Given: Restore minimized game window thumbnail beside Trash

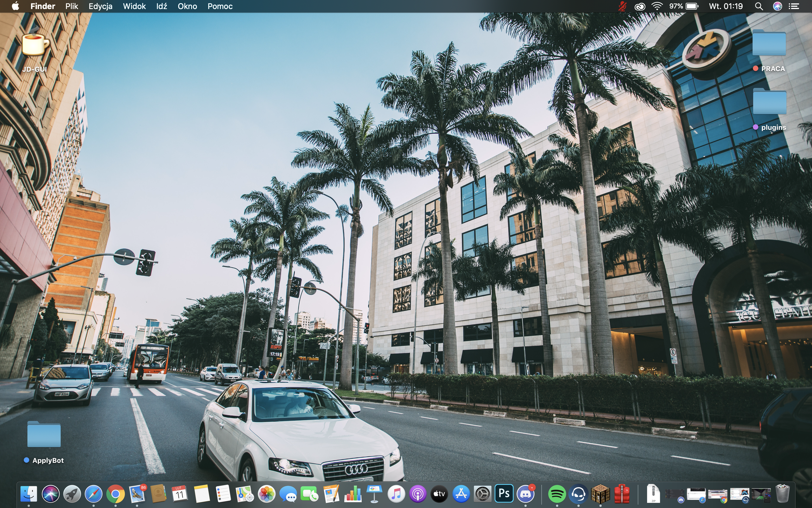Looking at the screenshot, I should pyautogui.click(x=761, y=495).
